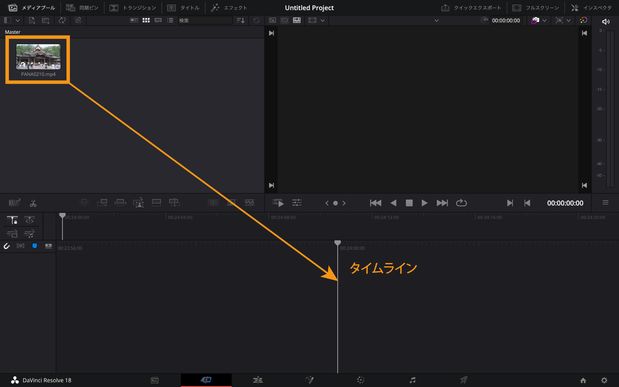Viewport: 619px width, 387px height.
Task: Open the viewer tools sliders icon
Action: point(297,203)
